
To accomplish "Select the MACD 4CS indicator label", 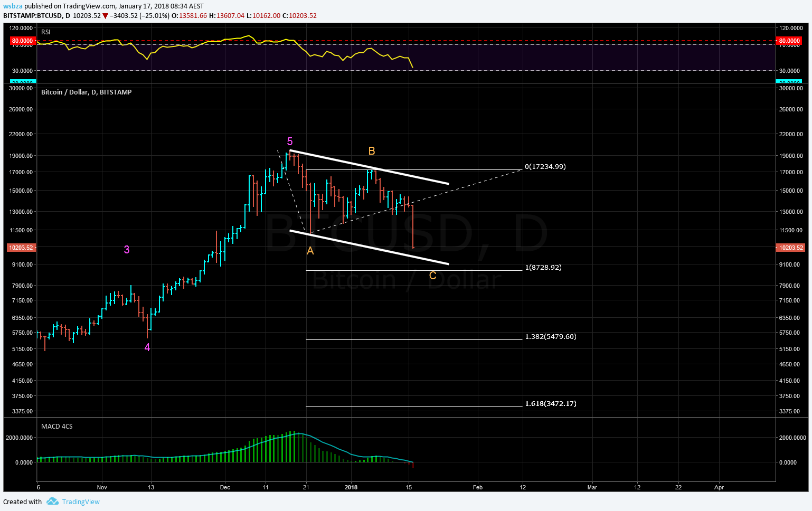I will (x=57, y=426).
